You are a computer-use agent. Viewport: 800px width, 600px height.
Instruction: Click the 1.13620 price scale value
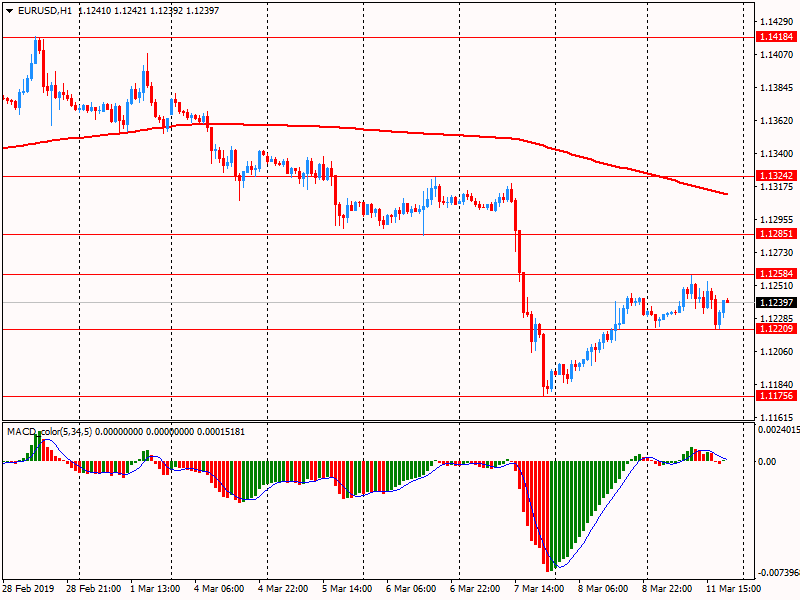tap(777, 121)
